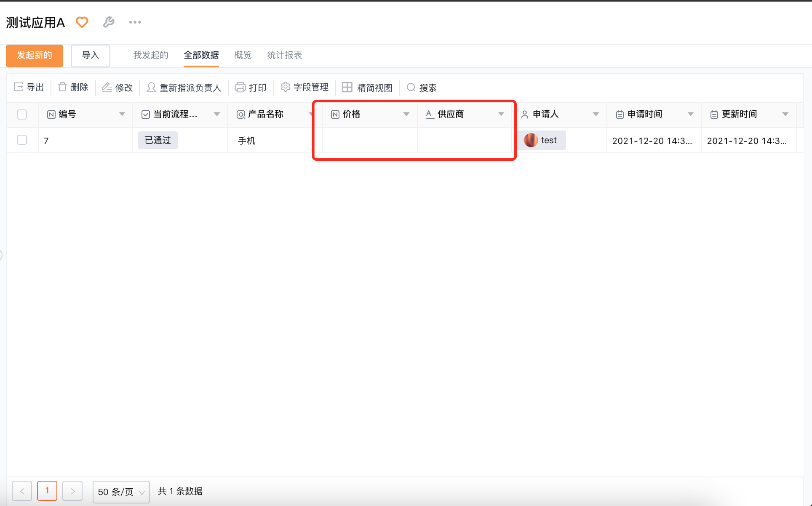Switch to the 统计报表 tab
The width and height of the screenshot is (812, 506).
[x=285, y=55]
